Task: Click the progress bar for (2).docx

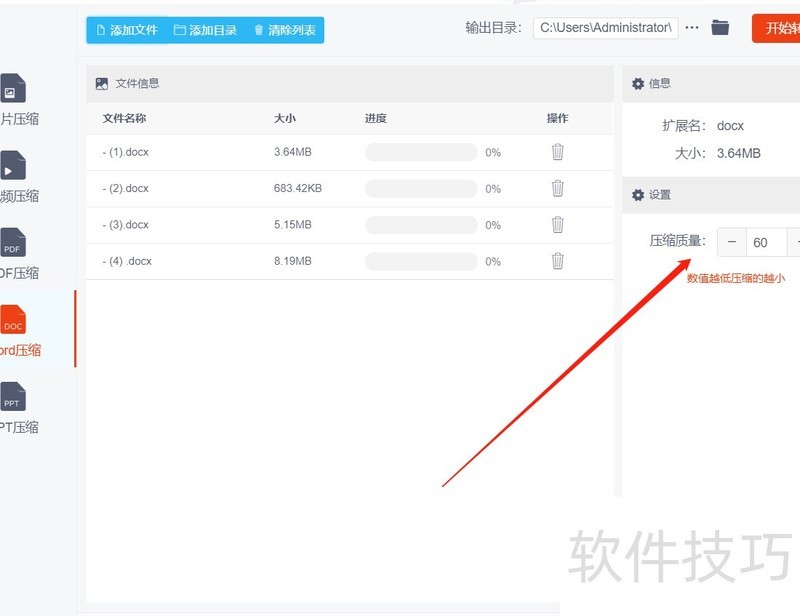Action: tap(421, 188)
